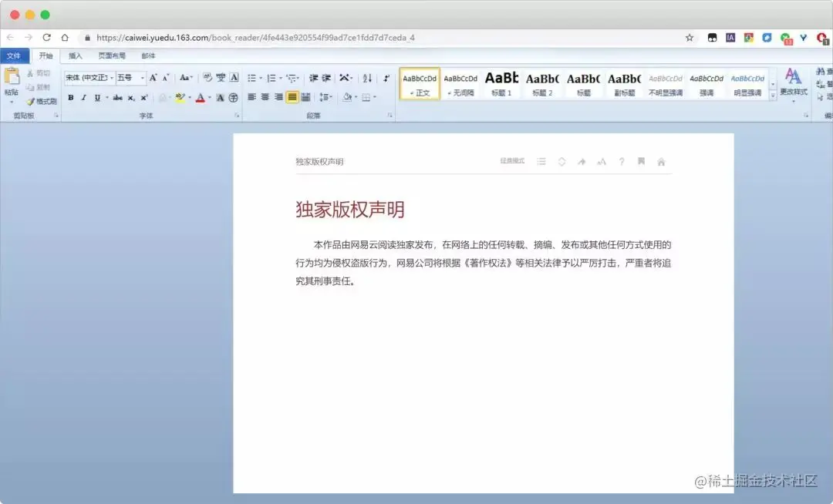The image size is (833, 504).
Task: Click the Asian Layout icon
Action: pyautogui.click(x=345, y=78)
